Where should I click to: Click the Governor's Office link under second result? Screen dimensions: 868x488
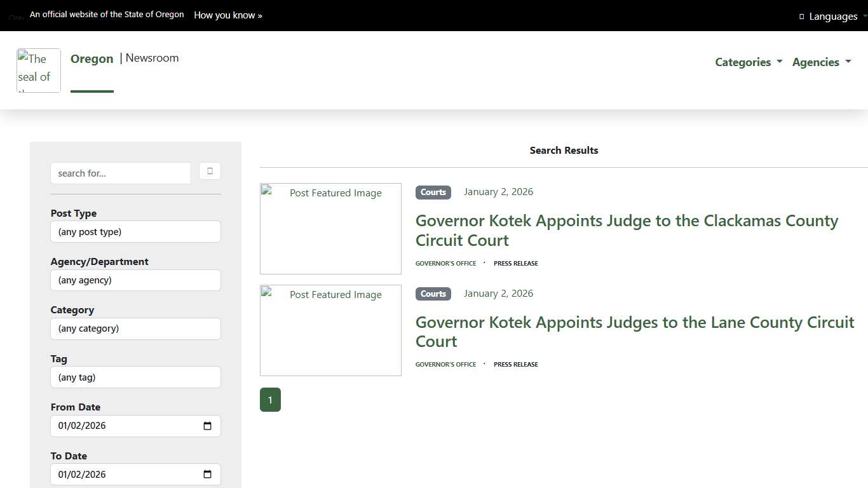tap(445, 365)
